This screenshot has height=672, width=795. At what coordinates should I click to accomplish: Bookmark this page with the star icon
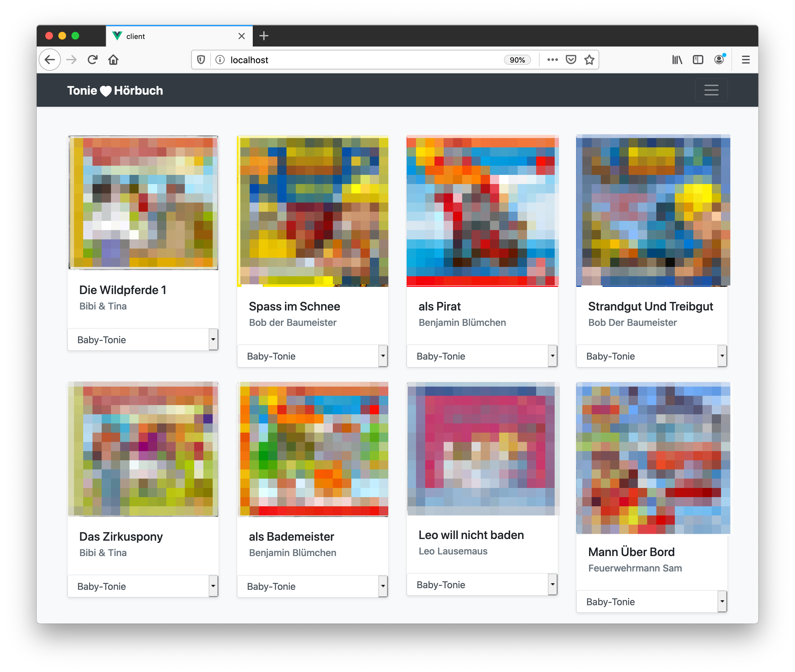589,60
